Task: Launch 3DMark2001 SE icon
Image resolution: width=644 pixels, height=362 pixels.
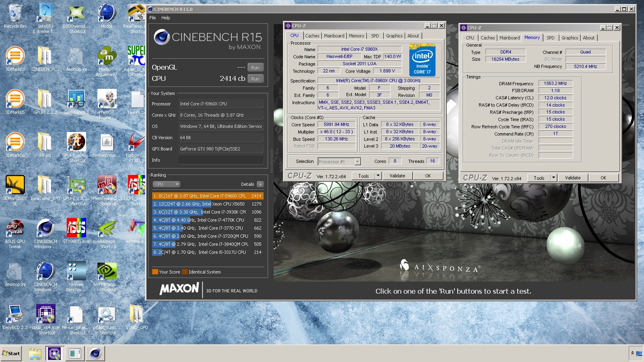Action: coord(15,190)
